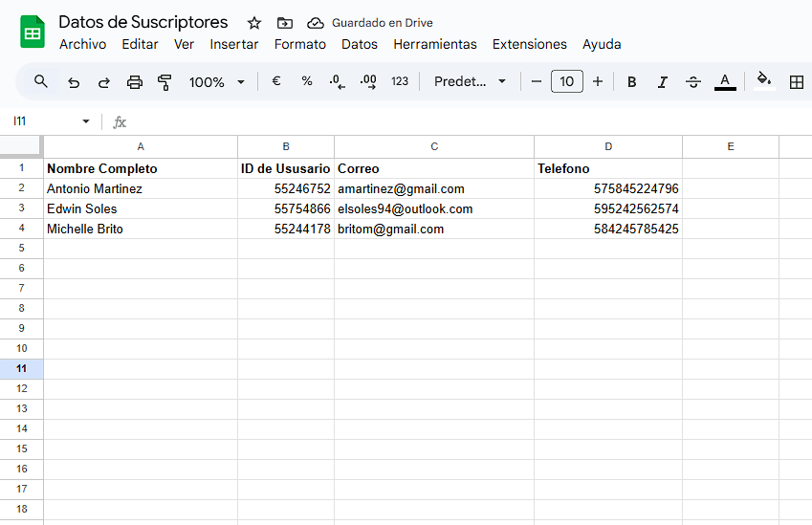The image size is (812, 525).
Task: Open the Archivo menu
Action: tap(83, 45)
